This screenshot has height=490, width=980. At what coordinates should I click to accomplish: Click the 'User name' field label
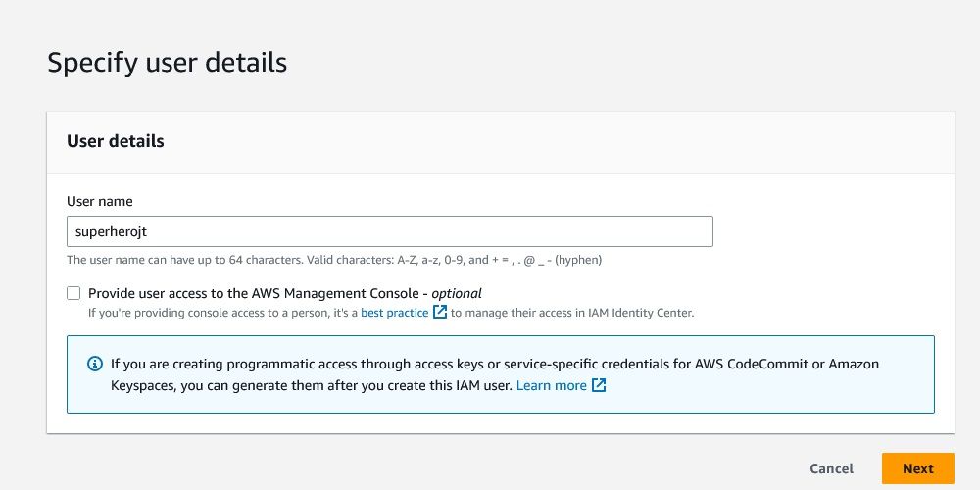pyautogui.click(x=100, y=201)
